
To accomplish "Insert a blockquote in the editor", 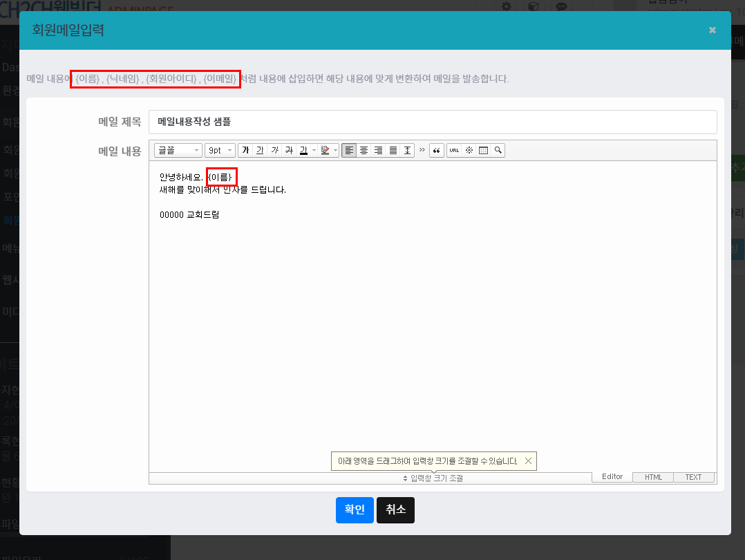I will coord(436,151).
